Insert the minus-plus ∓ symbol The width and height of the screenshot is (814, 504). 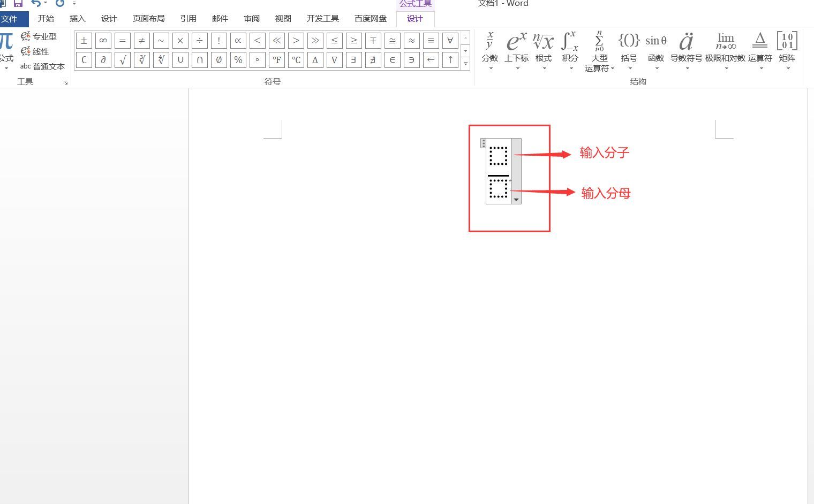point(373,41)
